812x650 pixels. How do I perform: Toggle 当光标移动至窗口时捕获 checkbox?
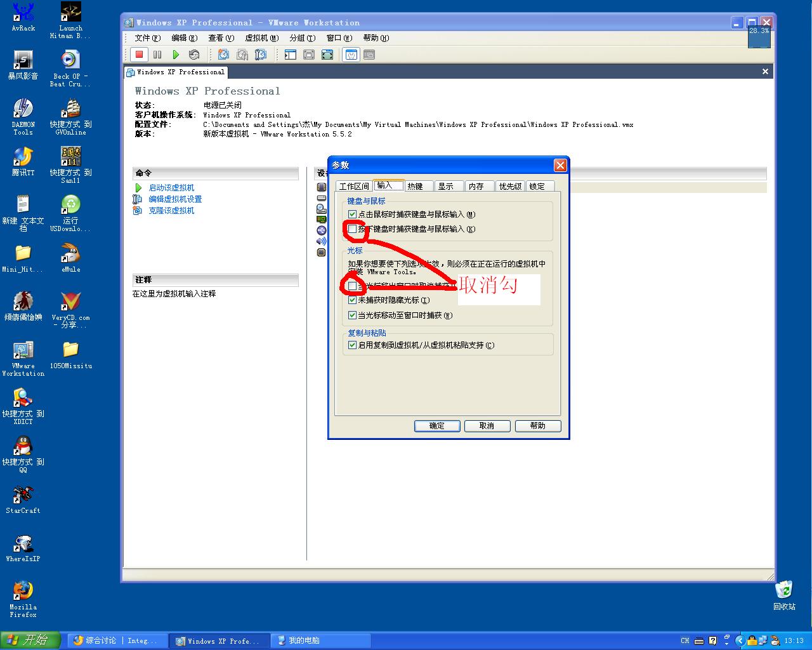point(352,315)
